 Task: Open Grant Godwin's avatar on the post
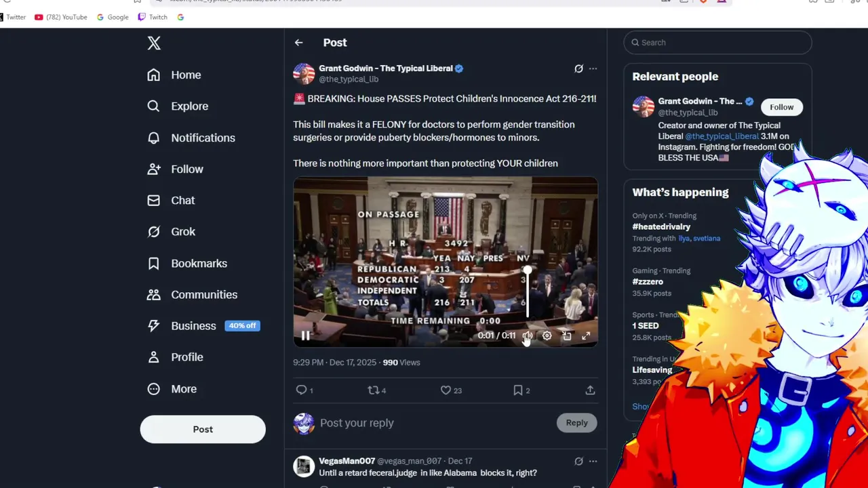click(x=304, y=73)
